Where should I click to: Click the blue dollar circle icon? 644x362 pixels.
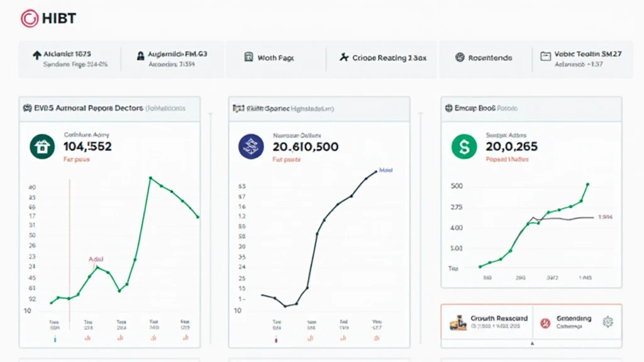click(250, 145)
